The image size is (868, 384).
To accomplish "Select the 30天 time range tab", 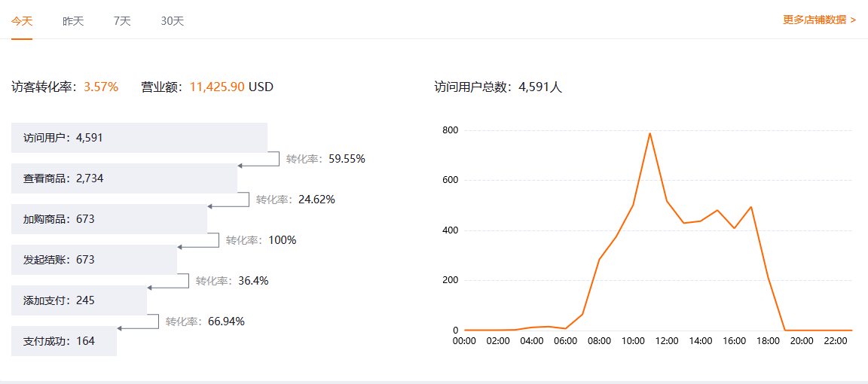I will (x=173, y=21).
